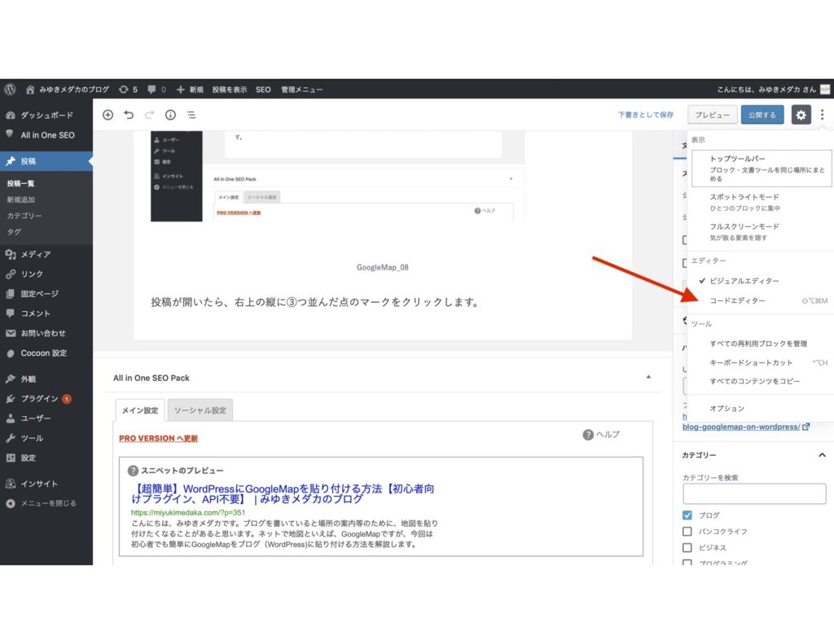Click the redo arrow icon
The height and width of the screenshot is (644, 834).
coord(150,115)
